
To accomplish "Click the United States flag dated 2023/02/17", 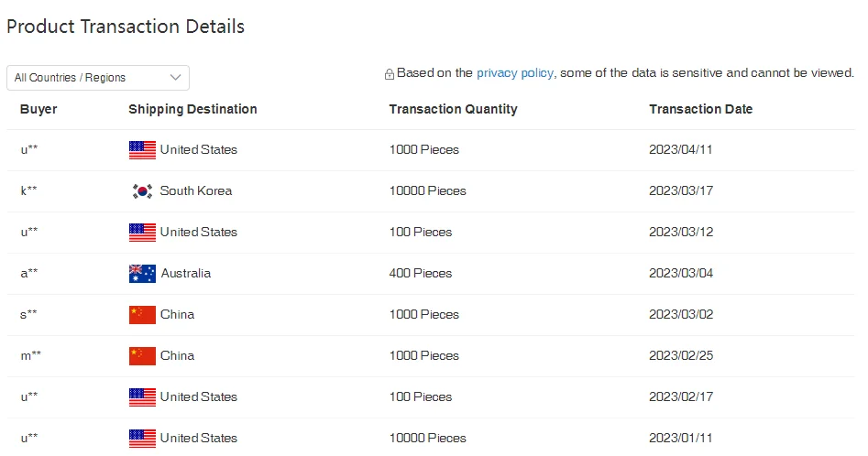I will point(142,397).
